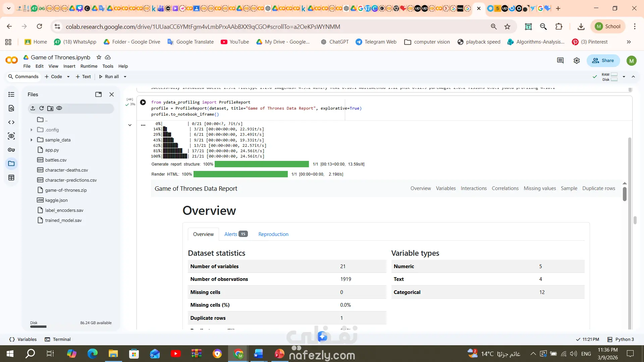Toggle show hidden files eye icon
The image size is (644, 362).
click(x=59, y=108)
